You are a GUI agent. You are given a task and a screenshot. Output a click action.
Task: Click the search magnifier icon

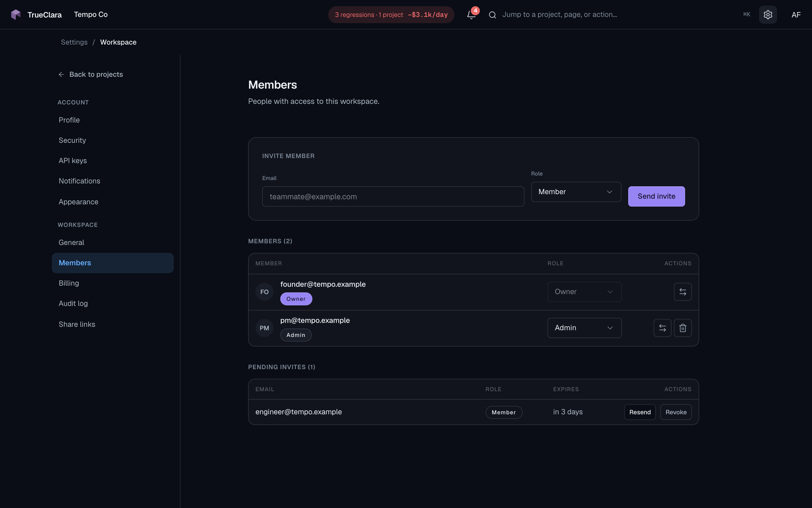point(492,15)
